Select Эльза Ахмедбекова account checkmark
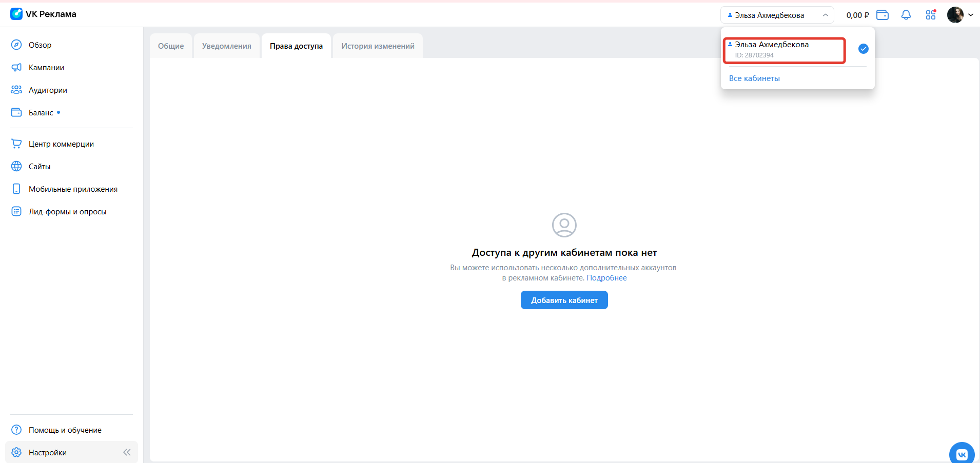Screen dimensions: 980x463 coord(864,49)
